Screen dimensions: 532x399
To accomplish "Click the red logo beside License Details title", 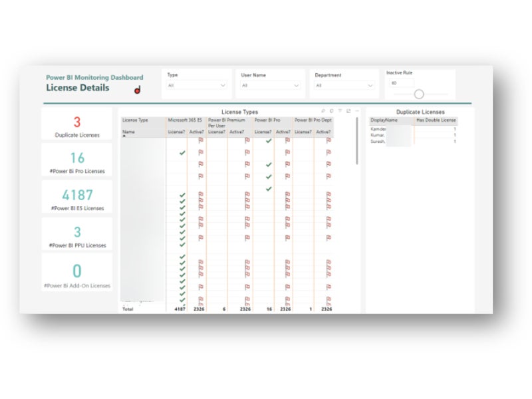I will tap(138, 90).
